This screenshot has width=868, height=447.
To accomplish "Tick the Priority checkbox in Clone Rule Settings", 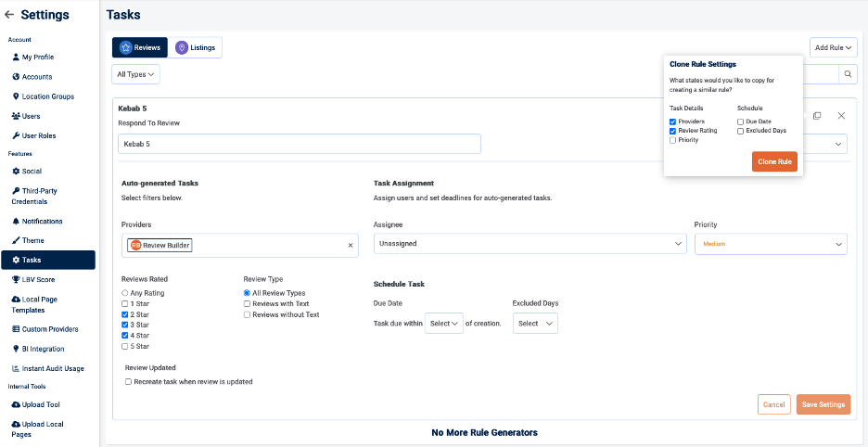I will (673, 140).
